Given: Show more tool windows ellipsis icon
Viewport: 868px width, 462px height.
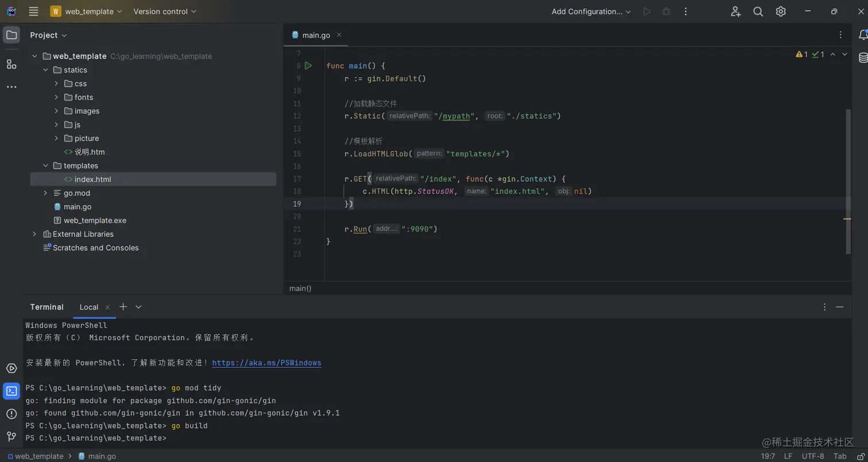Looking at the screenshot, I should pyautogui.click(x=11, y=87).
